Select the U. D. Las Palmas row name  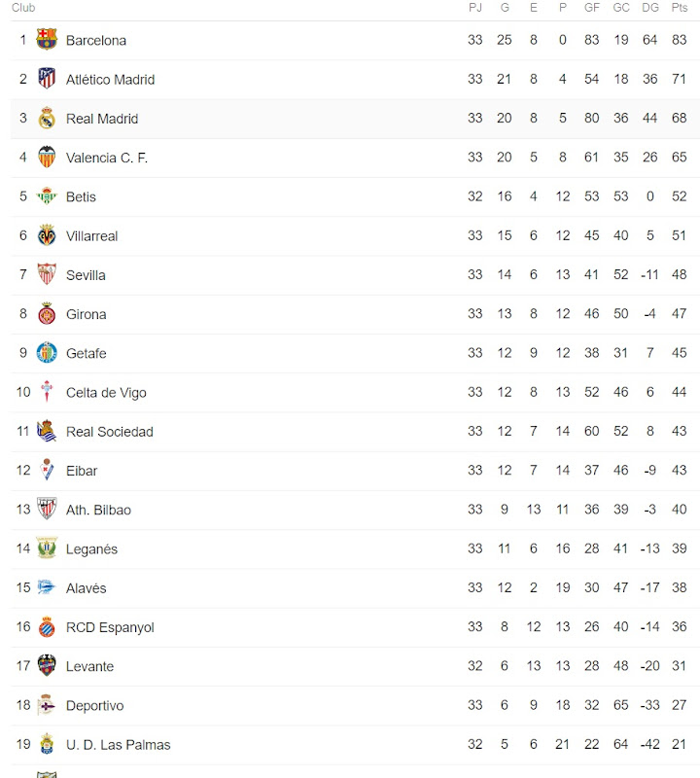coord(118,745)
